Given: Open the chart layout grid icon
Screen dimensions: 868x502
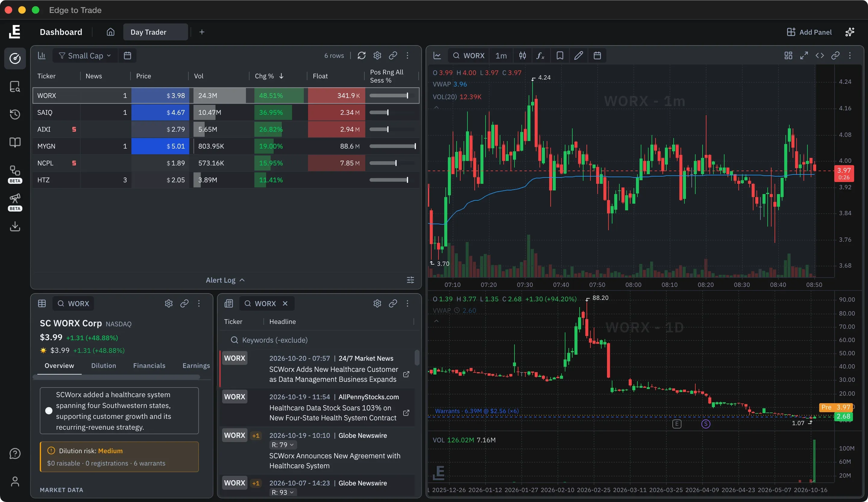Looking at the screenshot, I should (788, 55).
